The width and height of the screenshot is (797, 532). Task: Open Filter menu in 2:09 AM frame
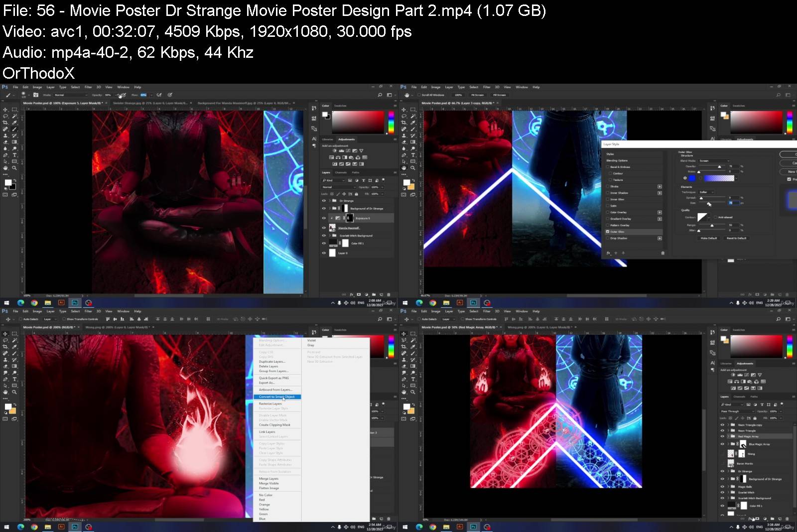tap(88, 87)
